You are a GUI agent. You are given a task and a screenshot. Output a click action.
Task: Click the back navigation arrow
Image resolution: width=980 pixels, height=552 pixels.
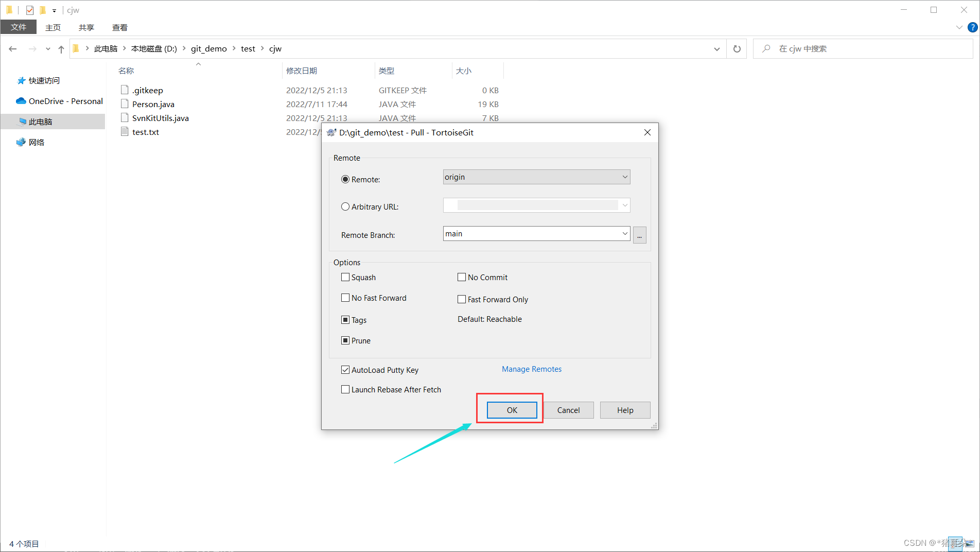pos(12,48)
